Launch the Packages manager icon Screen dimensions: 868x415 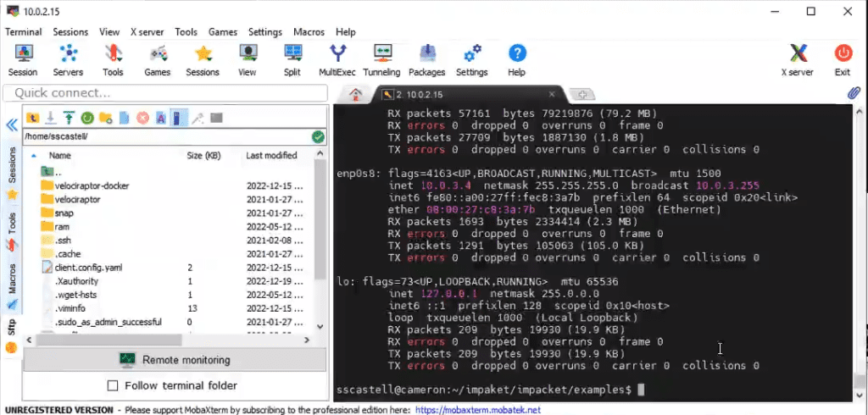tap(427, 60)
